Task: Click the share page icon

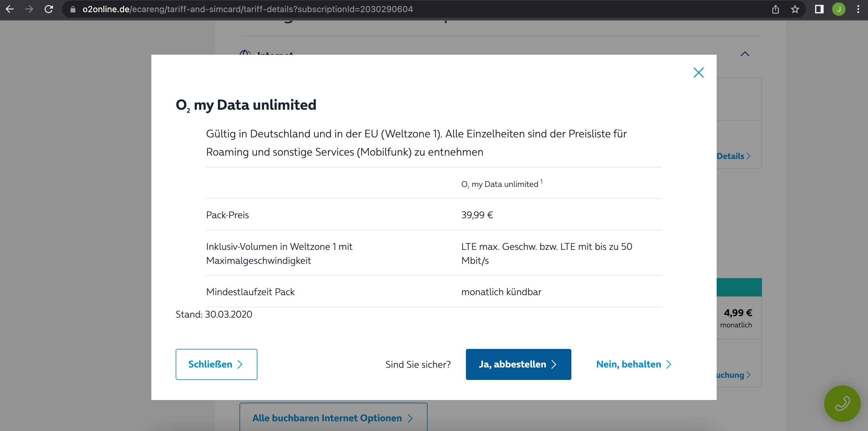Action: click(x=775, y=9)
